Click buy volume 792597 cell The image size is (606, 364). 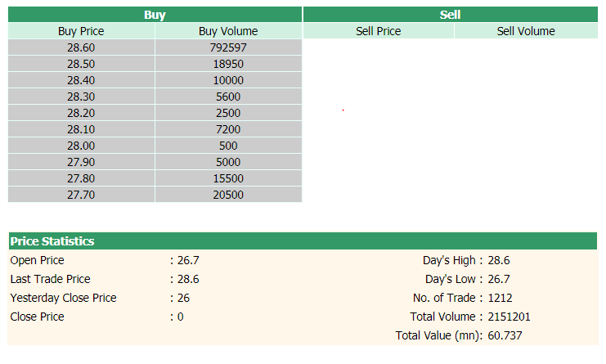pyautogui.click(x=228, y=47)
